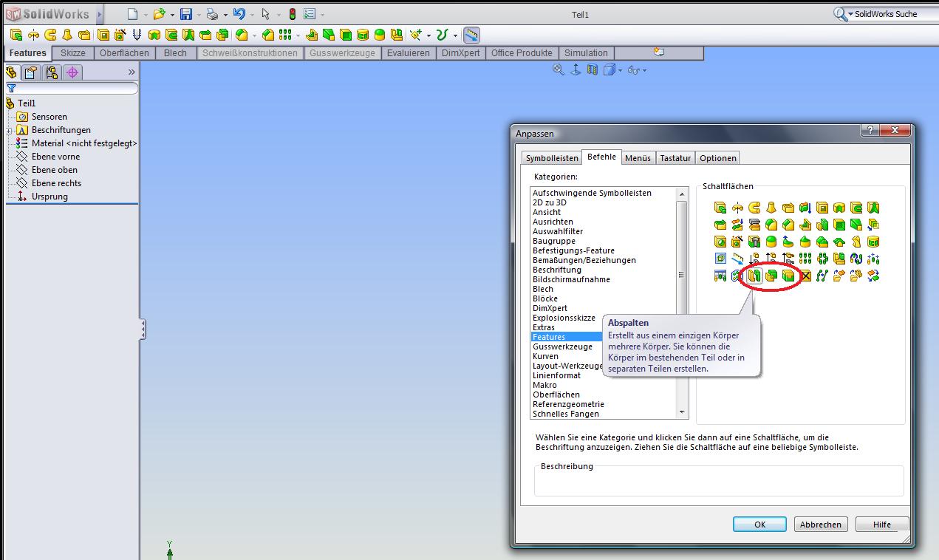Click the Rebuild traffic light icon
This screenshot has width=939, height=560.
292,14
